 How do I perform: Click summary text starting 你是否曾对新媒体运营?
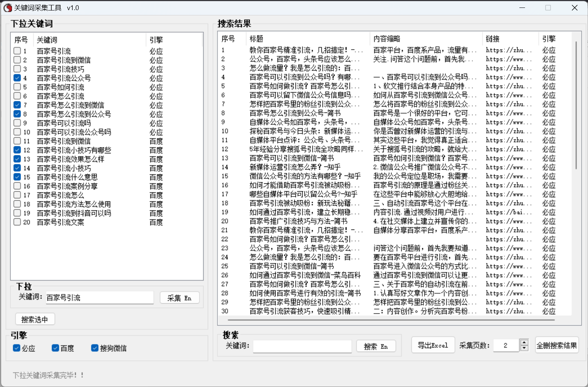point(425,131)
